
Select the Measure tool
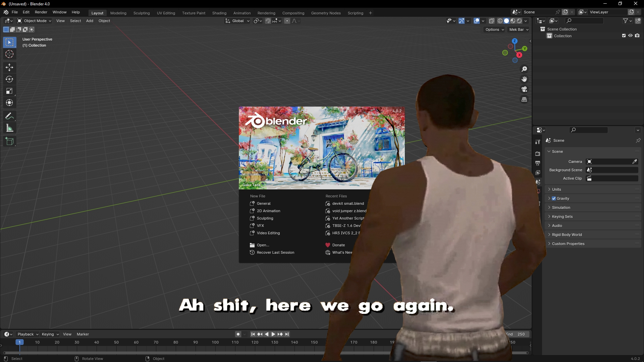pyautogui.click(x=9, y=128)
